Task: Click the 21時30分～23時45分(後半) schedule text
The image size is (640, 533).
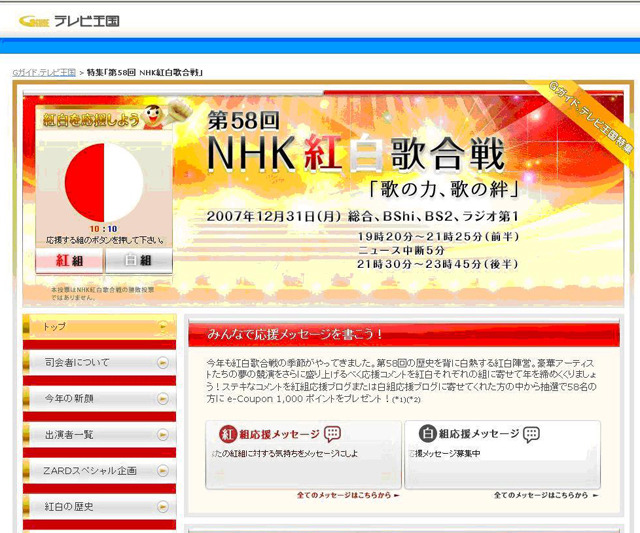Action: point(438,264)
